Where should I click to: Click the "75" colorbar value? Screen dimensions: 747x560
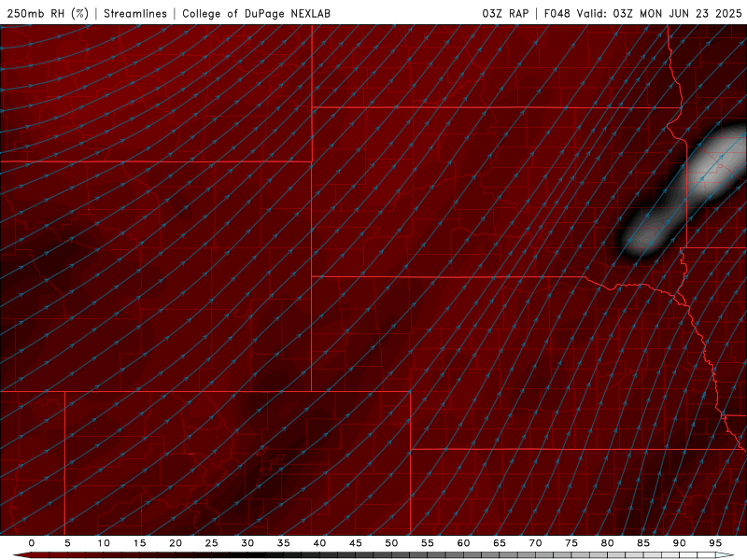pos(571,543)
